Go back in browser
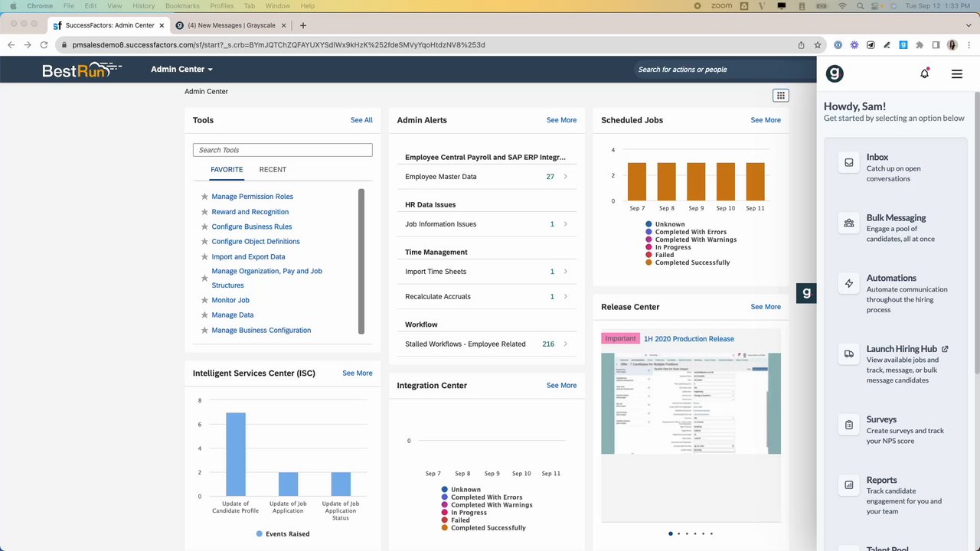 pos(11,45)
